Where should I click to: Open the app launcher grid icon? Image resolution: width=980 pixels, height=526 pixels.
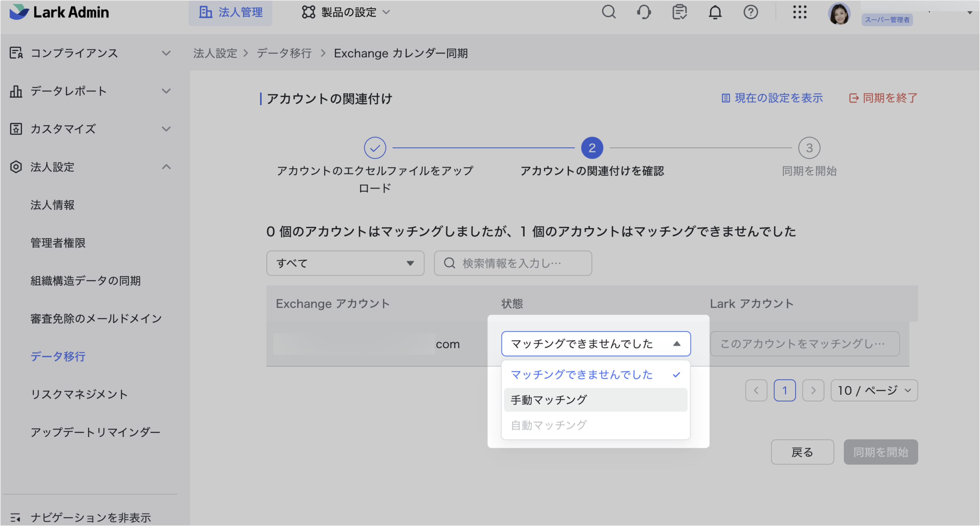click(x=800, y=12)
